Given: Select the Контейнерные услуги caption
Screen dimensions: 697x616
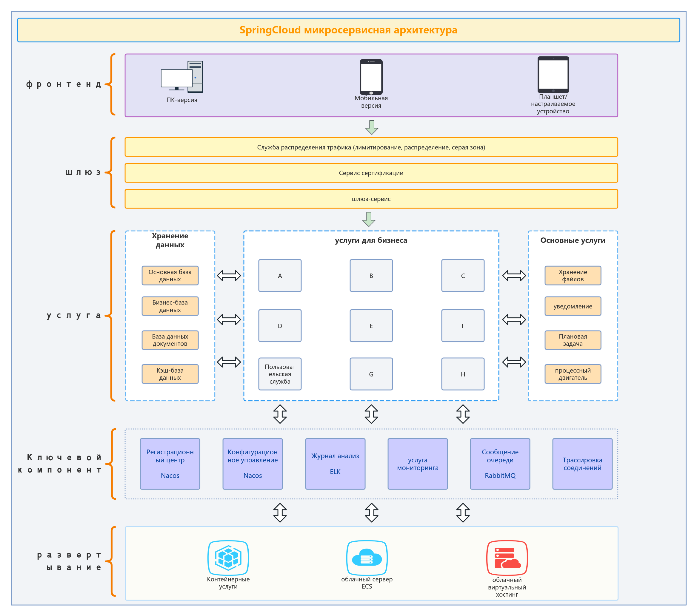Looking at the screenshot, I should (x=228, y=583).
